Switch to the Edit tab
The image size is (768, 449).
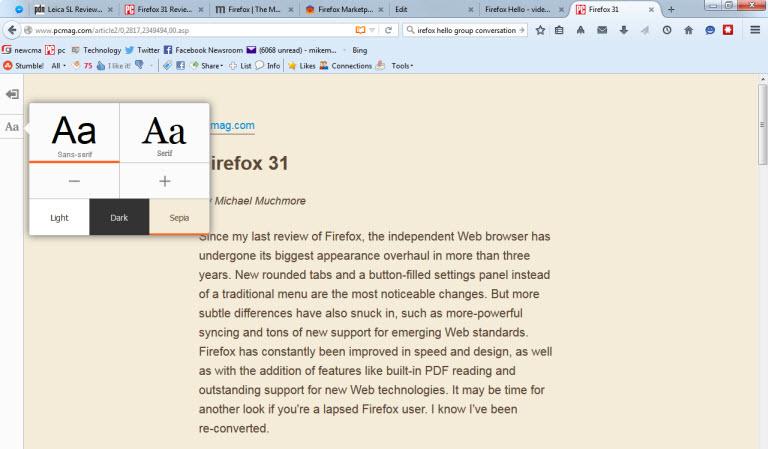point(433,9)
